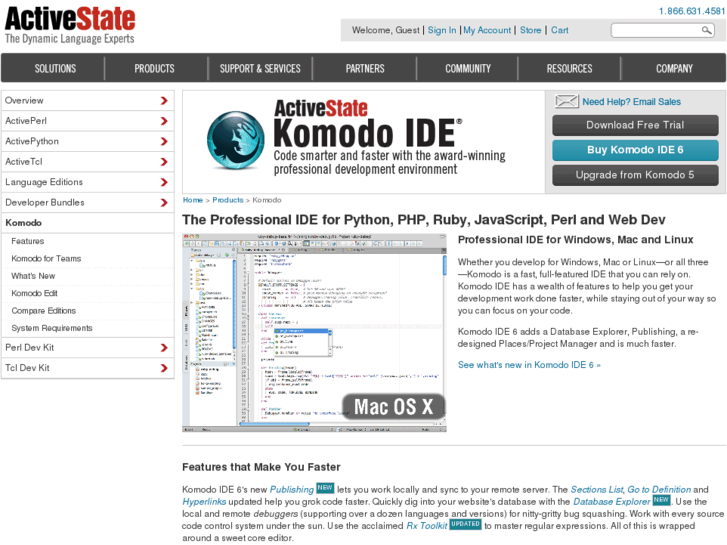This screenshot has width=727, height=545.
Task: Open the Sections List link
Action: pos(597,490)
